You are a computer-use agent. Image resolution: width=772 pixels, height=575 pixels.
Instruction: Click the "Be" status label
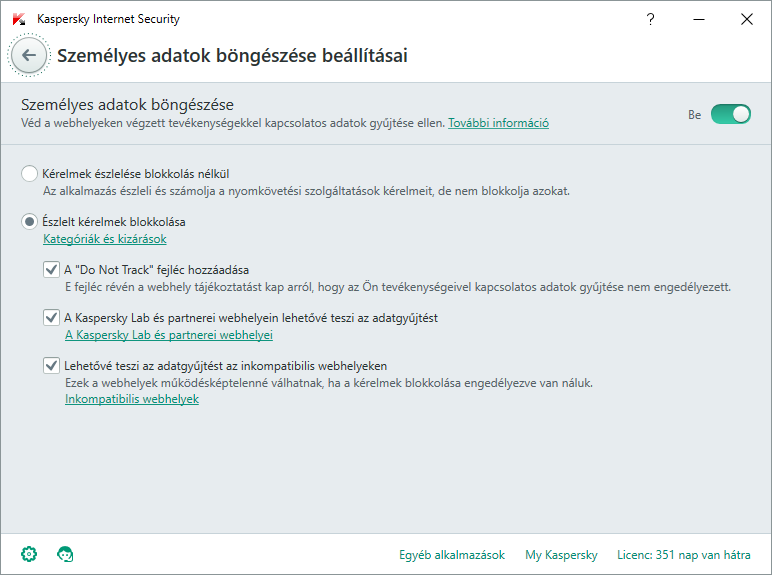point(694,115)
